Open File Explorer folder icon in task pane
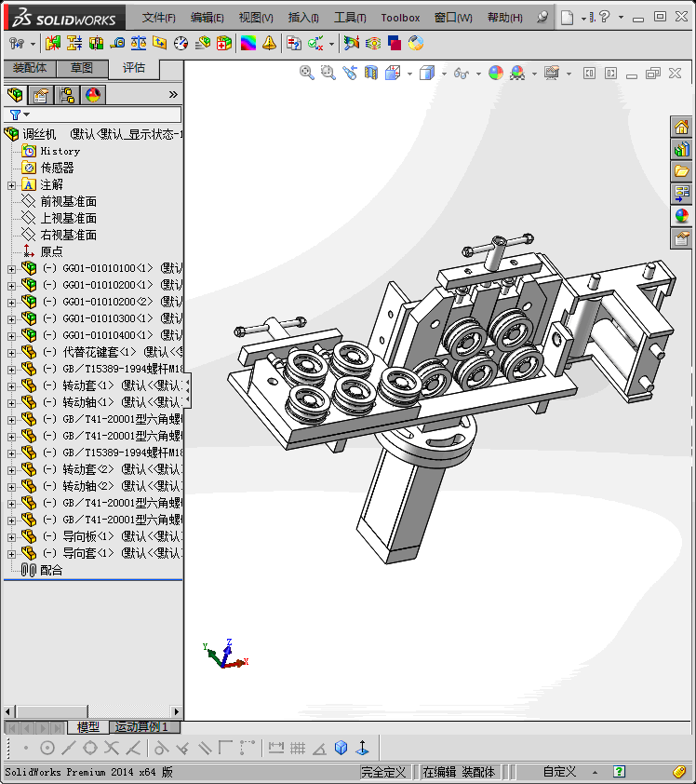The image size is (696, 784). (x=681, y=171)
